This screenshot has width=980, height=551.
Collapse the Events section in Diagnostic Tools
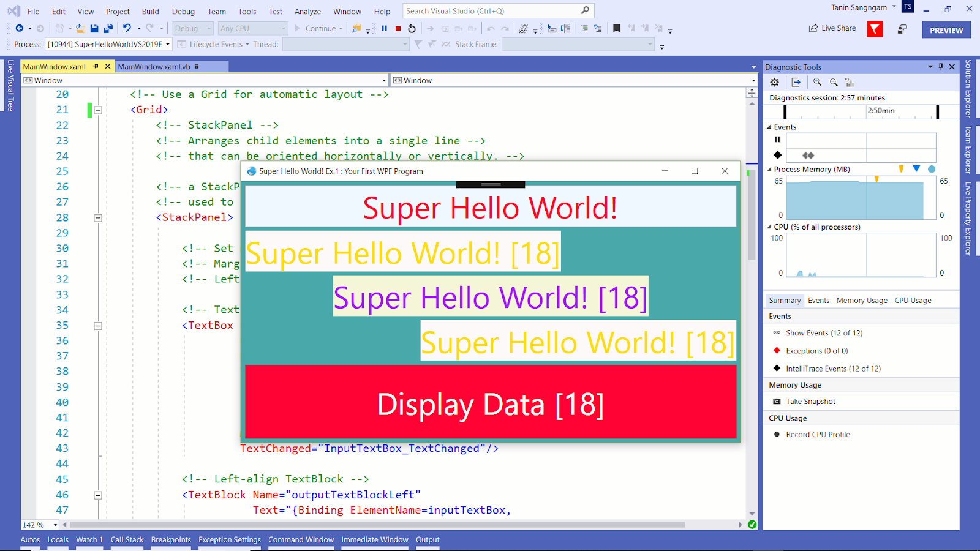click(x=770, y=127)
